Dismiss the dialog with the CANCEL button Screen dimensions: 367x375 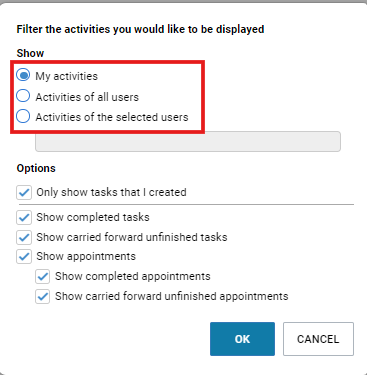(x=318, y=339)
